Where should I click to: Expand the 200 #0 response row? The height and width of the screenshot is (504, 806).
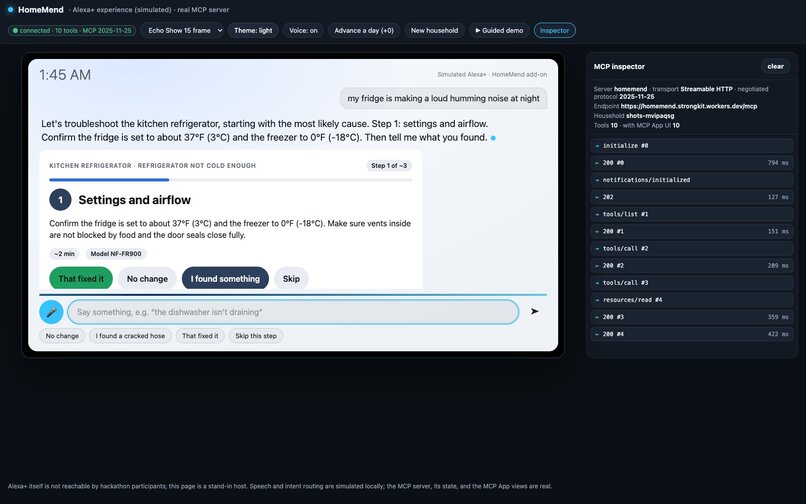pyautogui.click(x=692, y=163)
